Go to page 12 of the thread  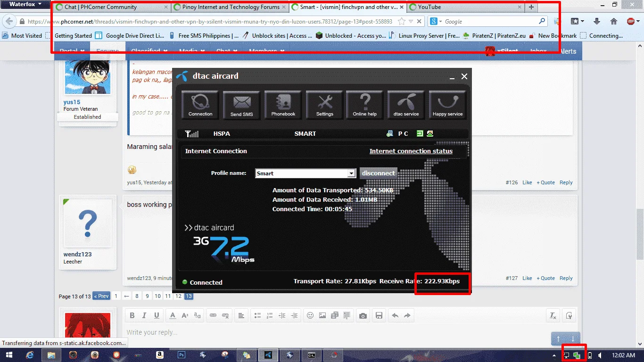178,296
